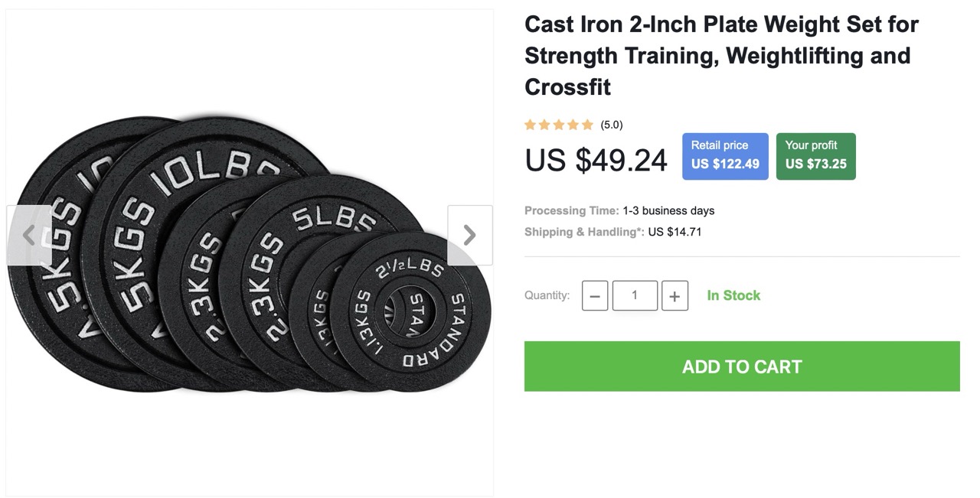The height and width of the screenshot is (498, 980).
Task: Click the (5.0) rating score
Action: coord(612,125)
